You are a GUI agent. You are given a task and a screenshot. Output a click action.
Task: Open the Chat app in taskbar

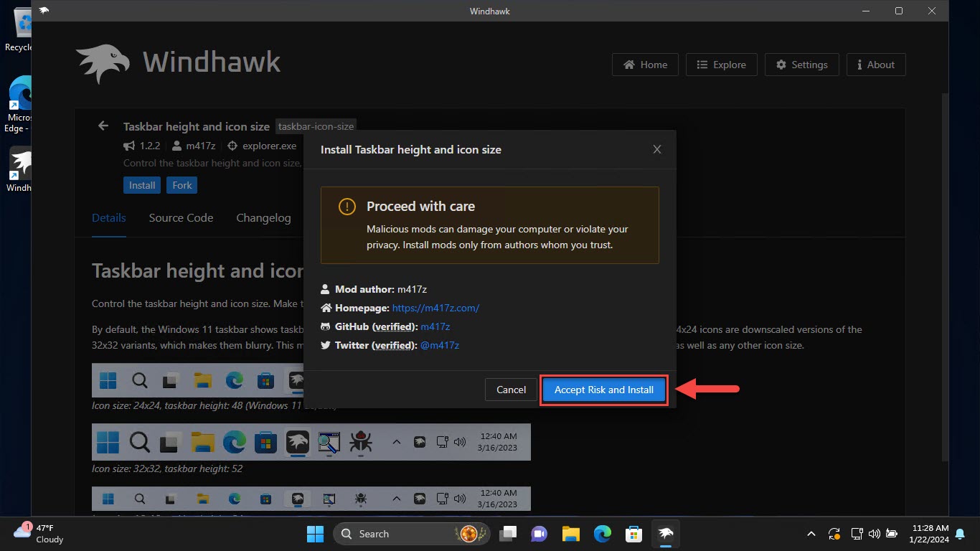pos(540,534)
